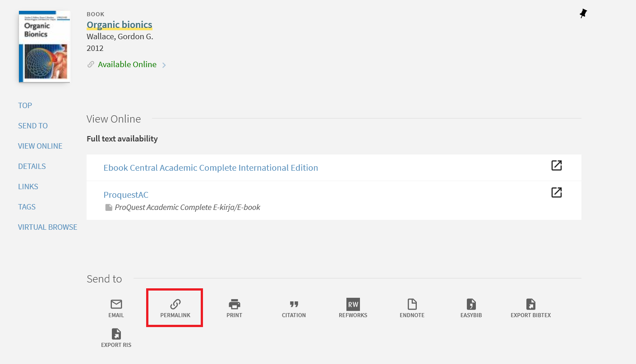The image size is (636, 364).
Task: Click the Email send-to icon
Action: [x=116, y=305]
